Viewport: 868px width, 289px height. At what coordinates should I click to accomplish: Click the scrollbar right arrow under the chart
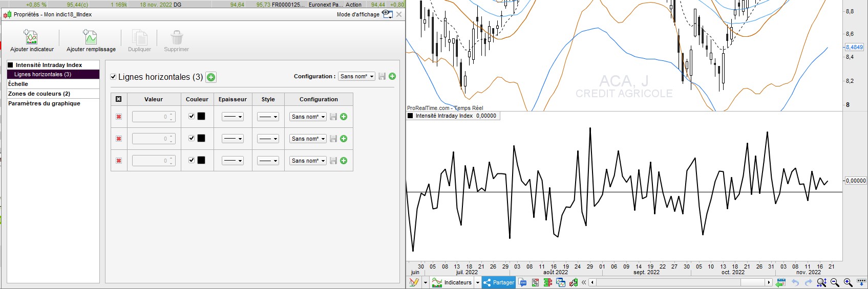click(x=769, y=282)
